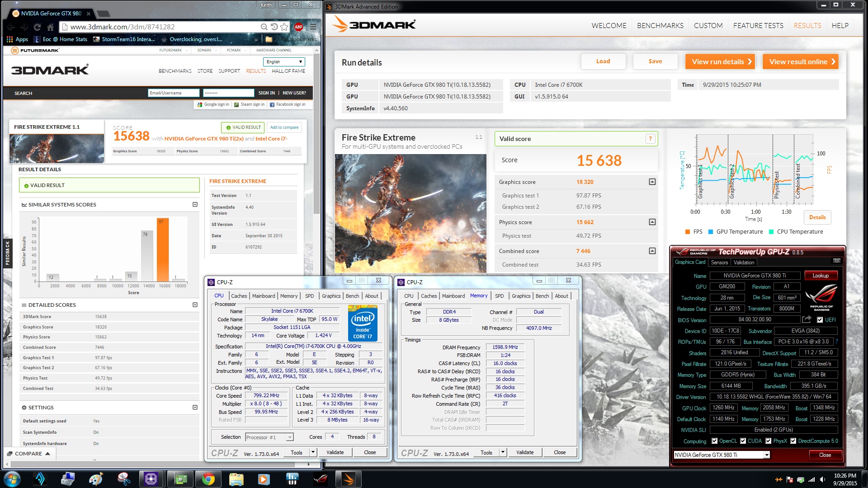868x488 pixels.
Task: Click Chrome's reload page icon
Action: pos(38,27)
